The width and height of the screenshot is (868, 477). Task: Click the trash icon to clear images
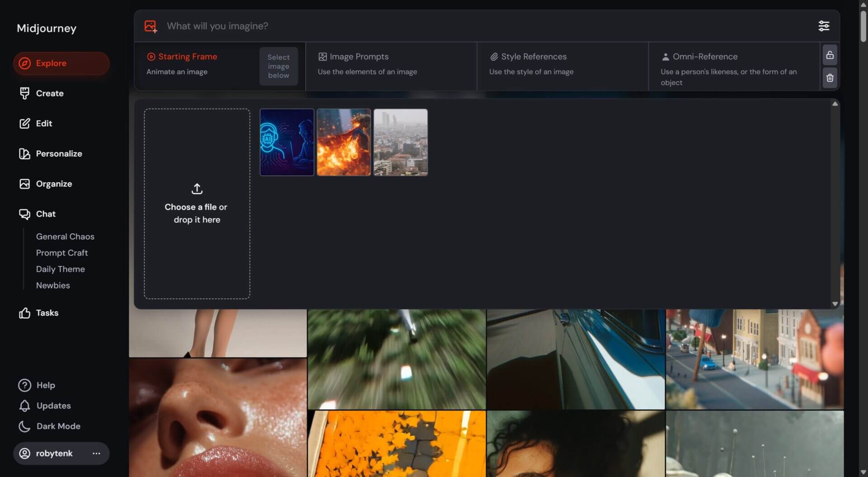coord(830,78)
